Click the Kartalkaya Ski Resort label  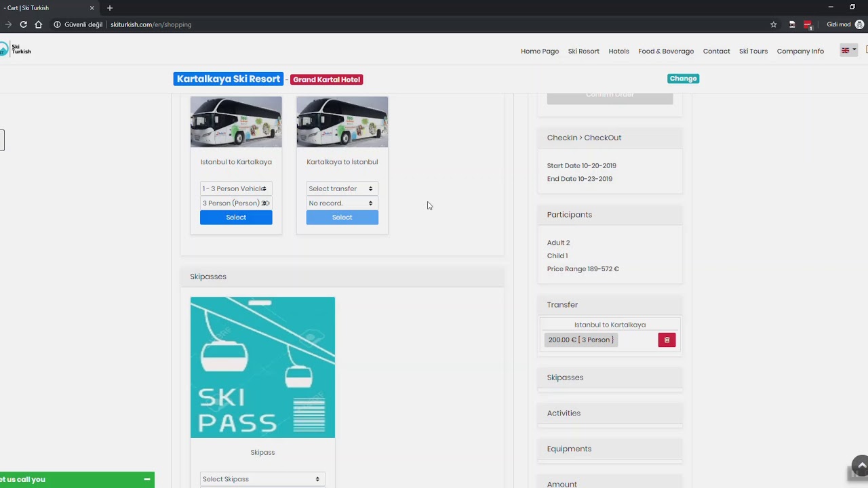(228, 79)
